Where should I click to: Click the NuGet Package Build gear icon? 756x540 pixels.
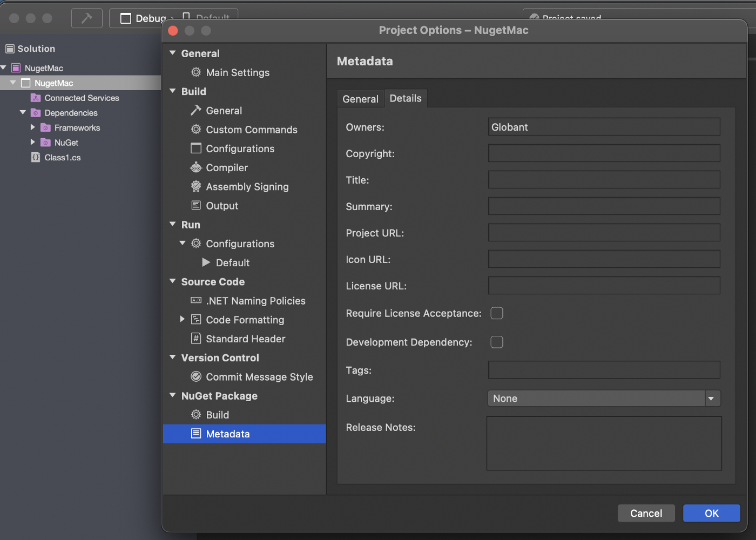click(196, 415)
